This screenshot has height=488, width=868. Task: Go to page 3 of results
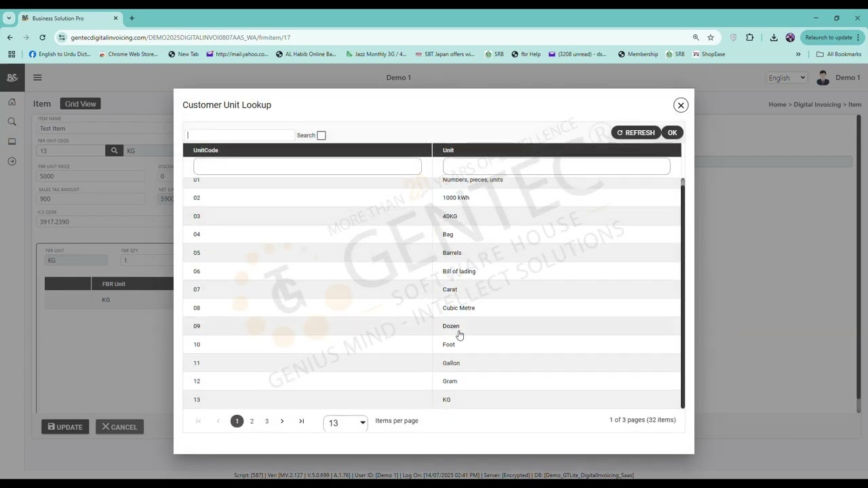(267, 421)
